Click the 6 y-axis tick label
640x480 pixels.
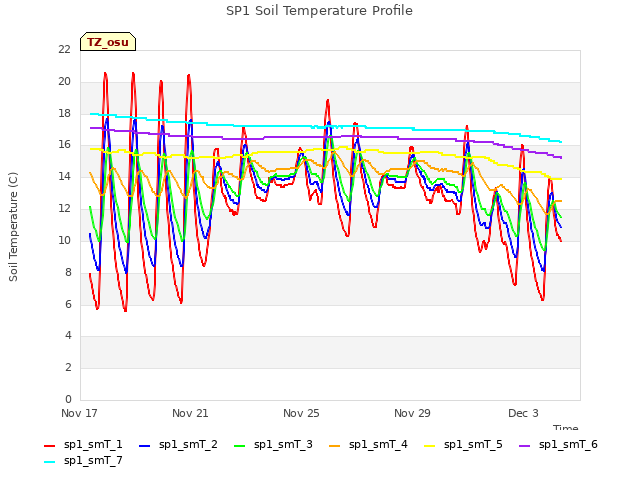point(68,304)
